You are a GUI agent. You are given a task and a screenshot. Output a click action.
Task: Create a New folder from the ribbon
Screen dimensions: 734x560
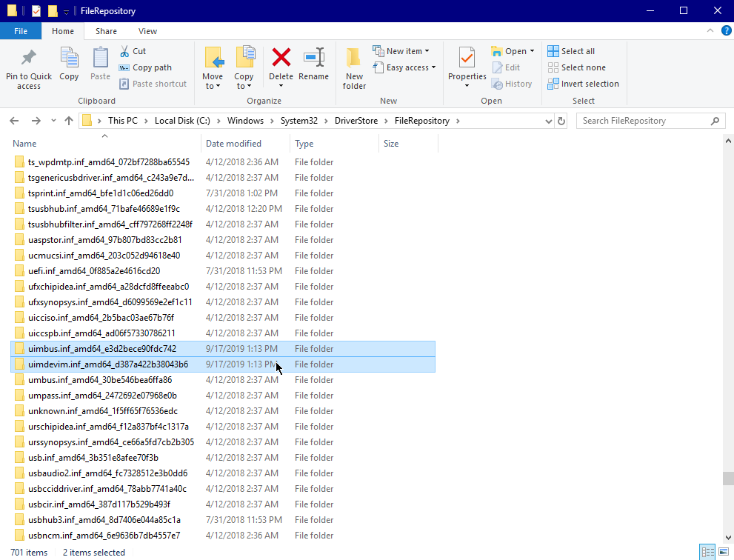354,68
